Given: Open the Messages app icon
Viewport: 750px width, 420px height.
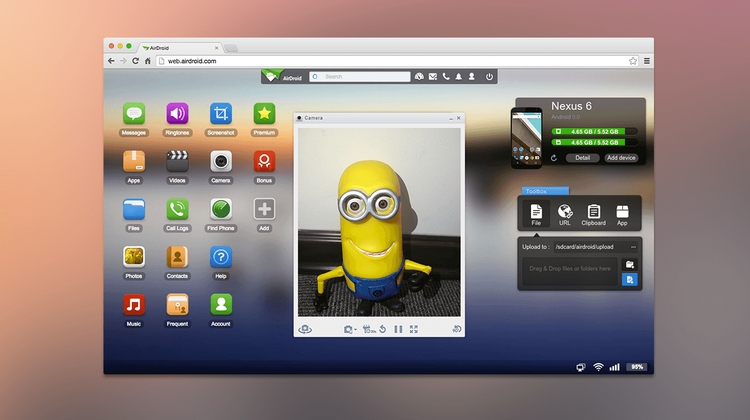Looking at the screenshot, I should coord(134,114).
